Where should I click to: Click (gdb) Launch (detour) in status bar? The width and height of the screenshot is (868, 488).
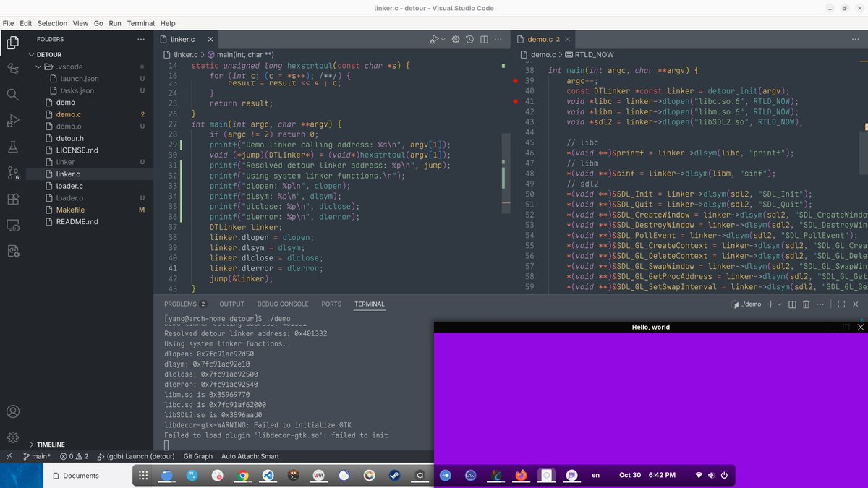click(x=137, y=456)
